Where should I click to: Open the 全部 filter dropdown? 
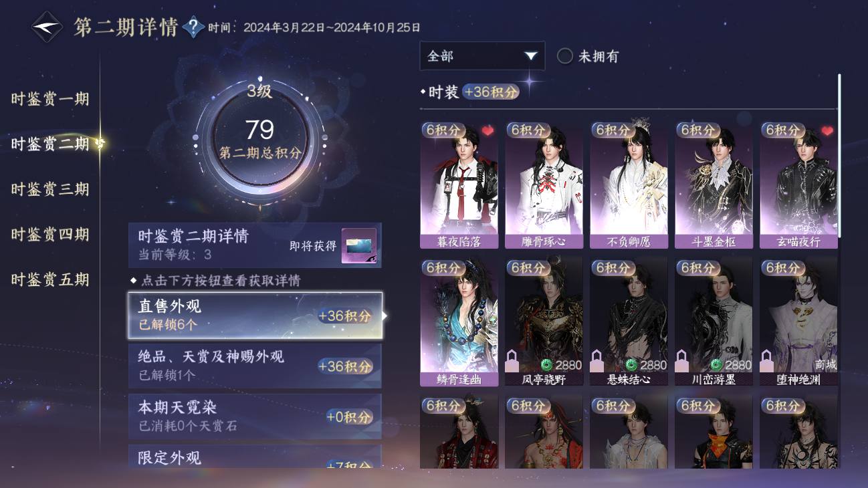point(482,56)
